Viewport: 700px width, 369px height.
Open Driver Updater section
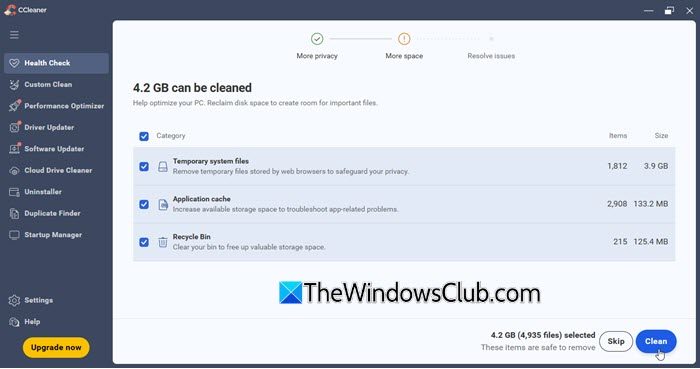click(x=56, y=128)
